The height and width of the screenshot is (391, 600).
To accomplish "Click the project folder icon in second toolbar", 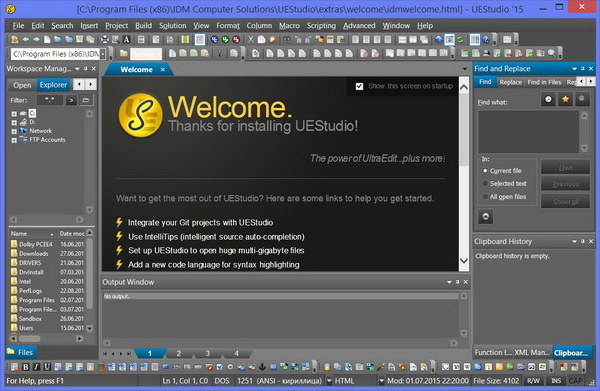I will (124, 53).
